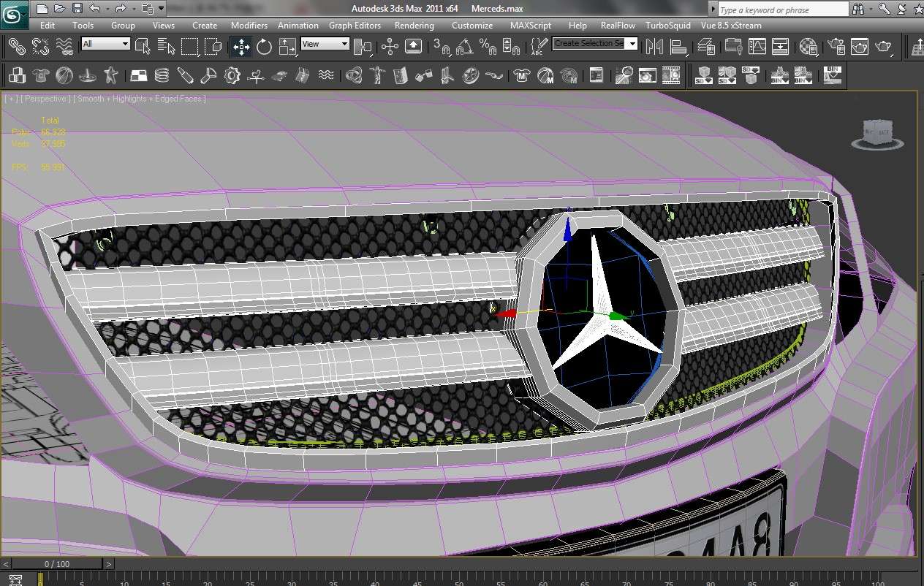Viewport: 924px width, 586px height.
Task: Open the Graph Editors menu
Action: coord(355,25)
